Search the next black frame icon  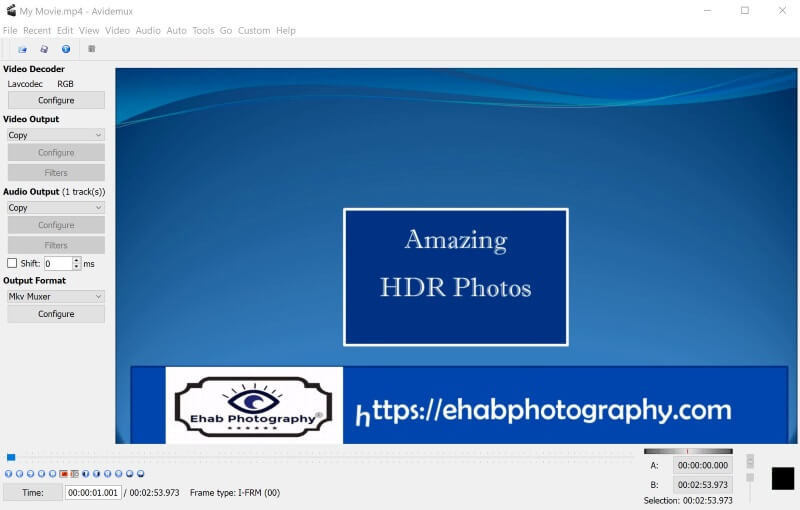(96, 474)
